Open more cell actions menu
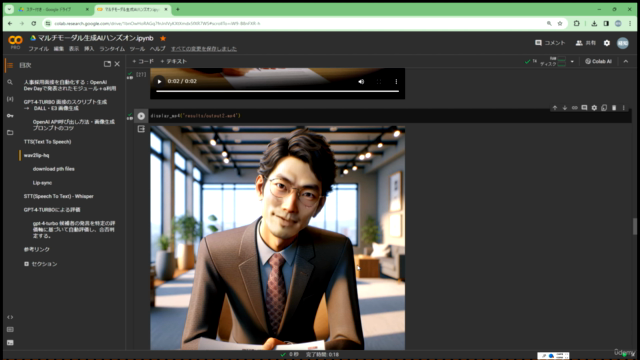The image size is (640, 360). [x=624, y=108]
